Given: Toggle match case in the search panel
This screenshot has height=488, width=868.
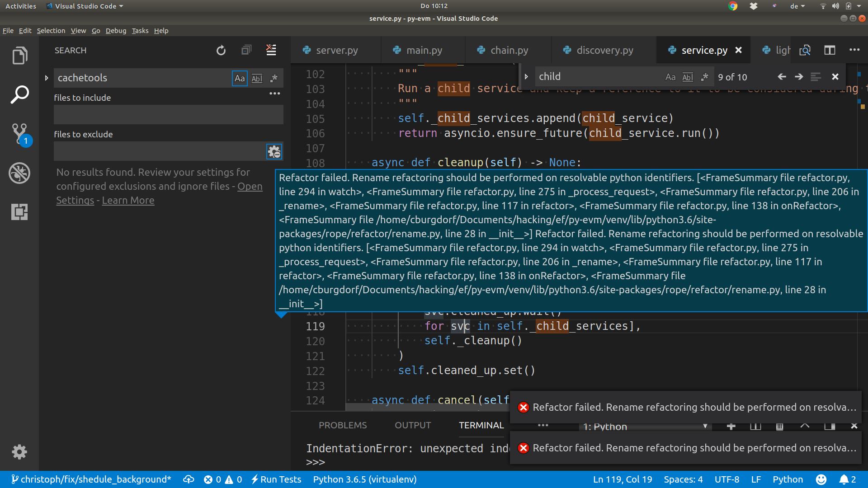Looking at the screenshot, I should click(240, 78).
